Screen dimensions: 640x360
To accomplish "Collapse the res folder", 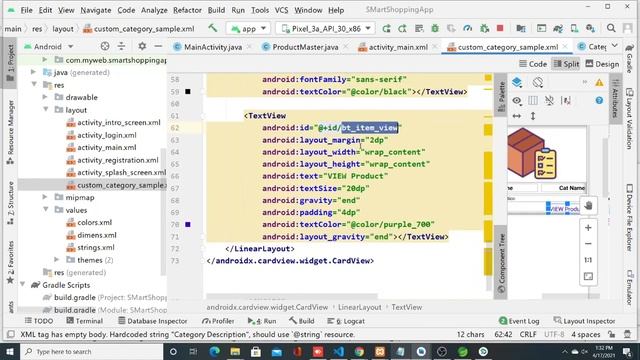I will pyautogui.click(x=34, y=84).
